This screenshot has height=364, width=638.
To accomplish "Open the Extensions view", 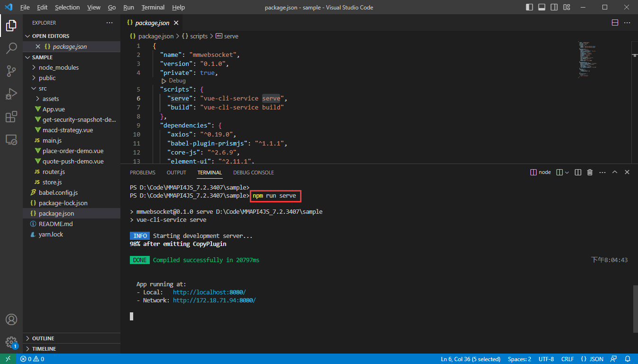I will (x=11, y=117).
